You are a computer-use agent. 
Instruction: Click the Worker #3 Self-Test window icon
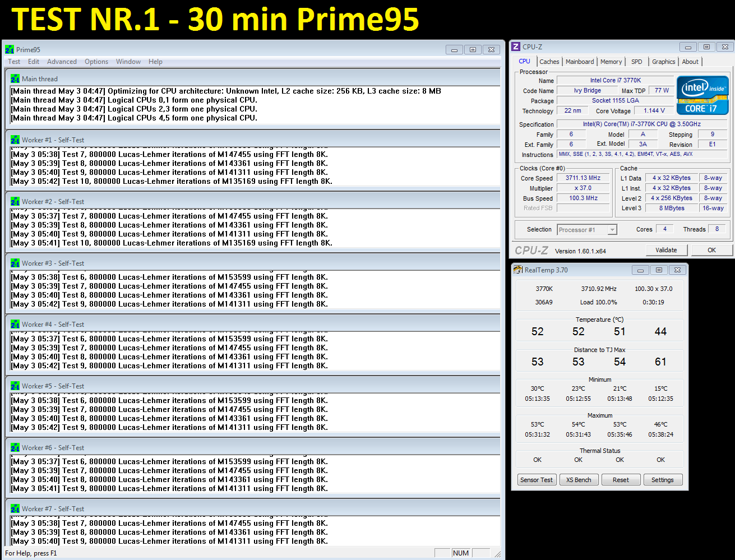click(x=15, y=263)
